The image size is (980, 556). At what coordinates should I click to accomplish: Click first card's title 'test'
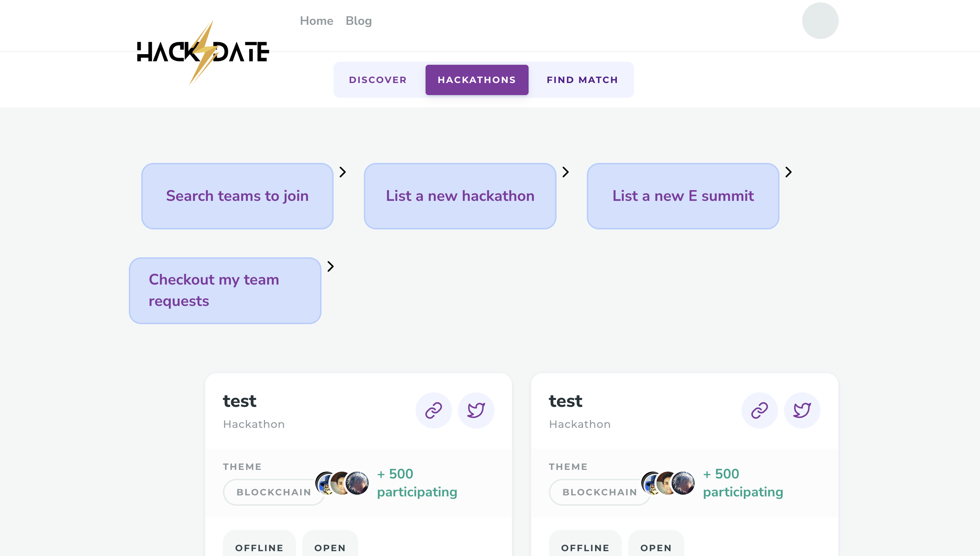coord(239,401)
